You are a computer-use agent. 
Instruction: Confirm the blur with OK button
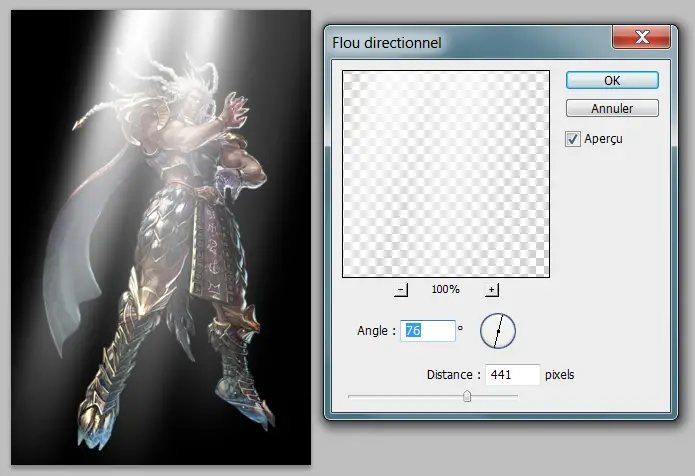pos(612,81)
